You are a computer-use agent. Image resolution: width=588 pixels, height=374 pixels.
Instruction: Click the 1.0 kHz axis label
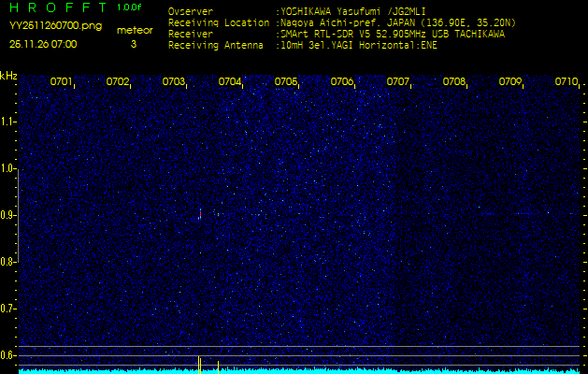[x=7, y=169]
